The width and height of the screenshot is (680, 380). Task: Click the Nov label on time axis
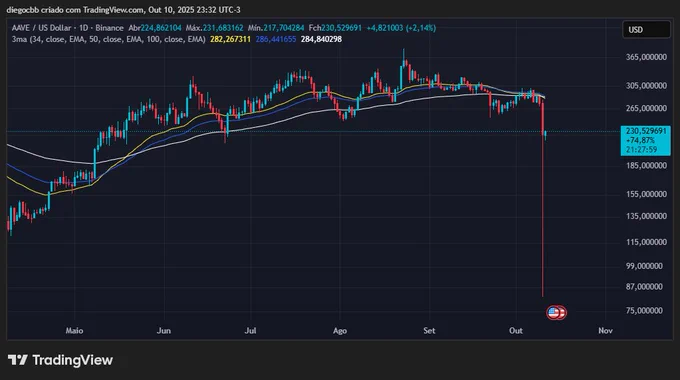tap(605, 331)
